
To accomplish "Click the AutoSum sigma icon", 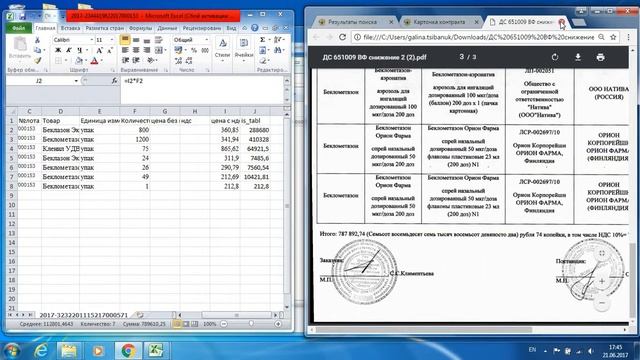I will point(262,40).
